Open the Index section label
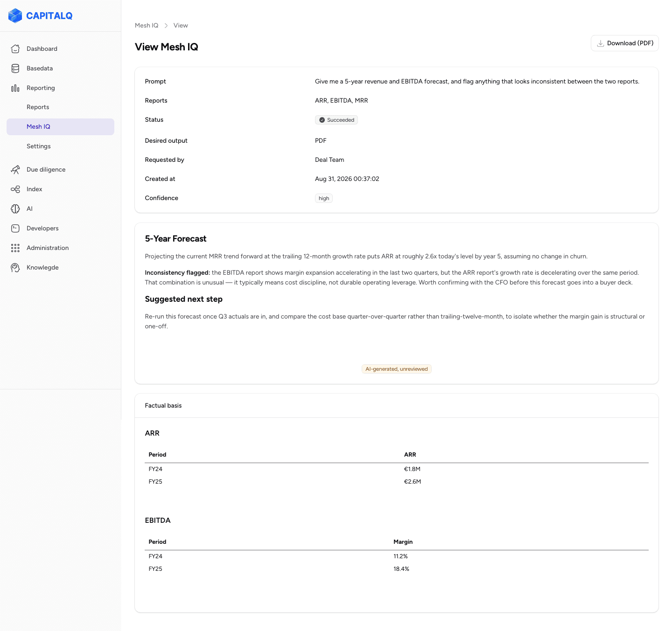The width and height of the screenshot is (672, 631). coord(35,189)
